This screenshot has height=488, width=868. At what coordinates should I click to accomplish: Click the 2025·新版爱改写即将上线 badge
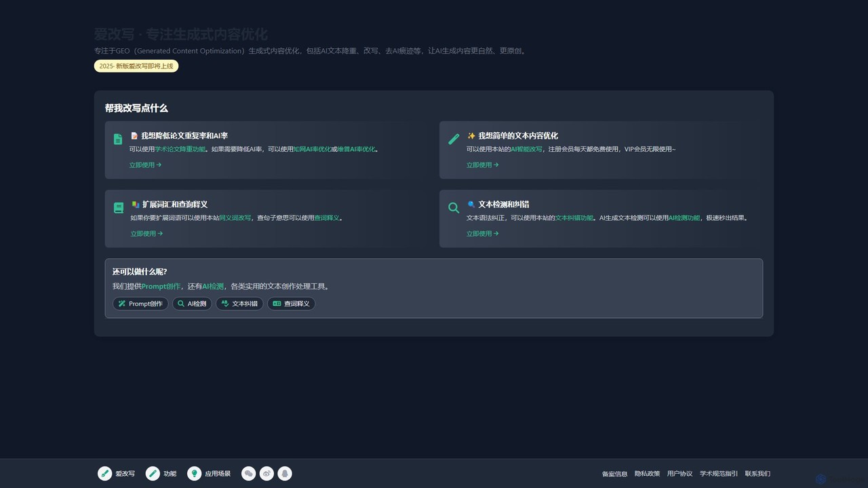click(136, 66)
